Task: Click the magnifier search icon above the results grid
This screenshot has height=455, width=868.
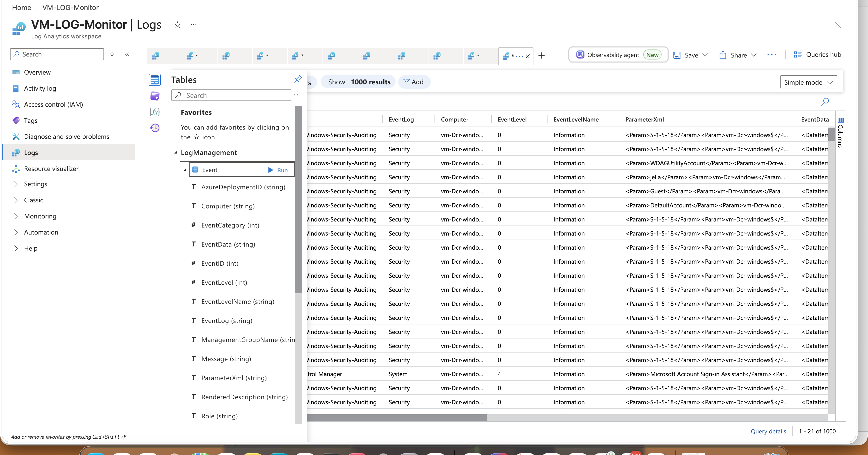Action: point(825,102)
